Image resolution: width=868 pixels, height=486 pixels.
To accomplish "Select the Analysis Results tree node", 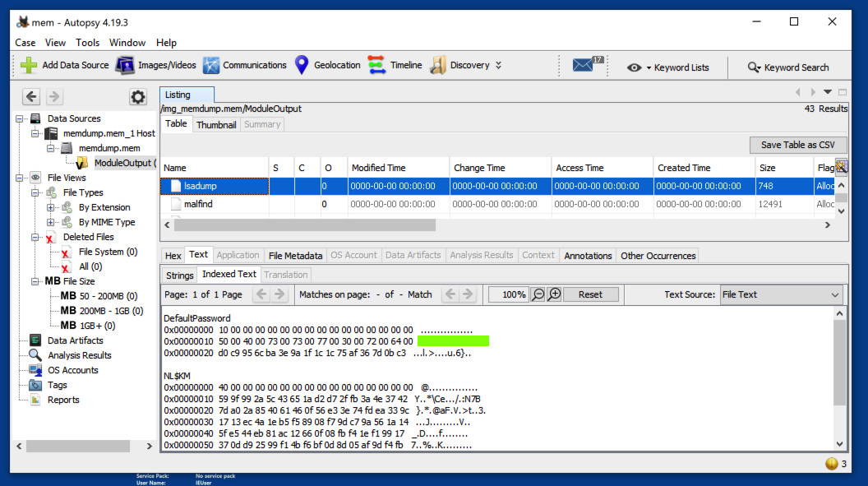I will coord(79,355).
